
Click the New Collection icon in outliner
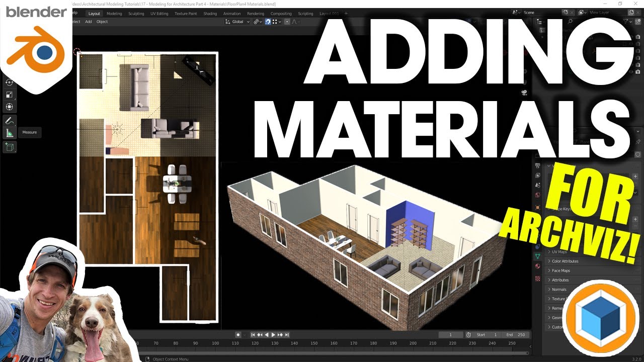[x=638, y=22]
